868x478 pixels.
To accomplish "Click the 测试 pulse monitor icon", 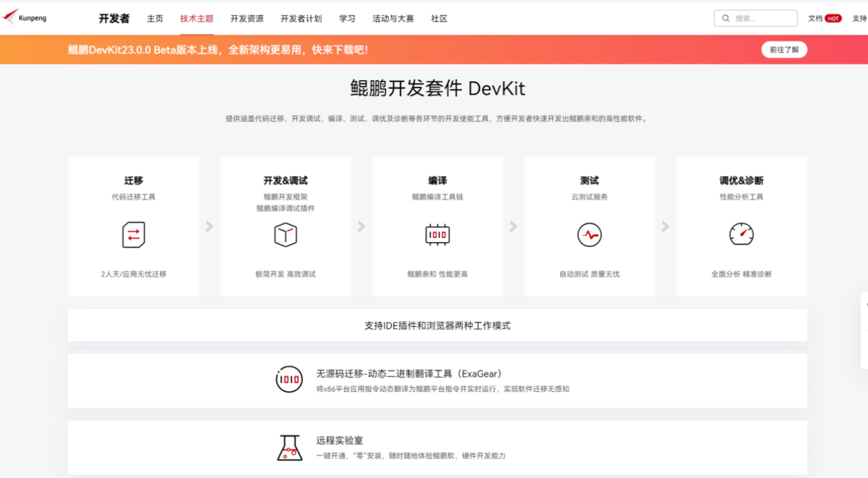I will click(589, 235).
